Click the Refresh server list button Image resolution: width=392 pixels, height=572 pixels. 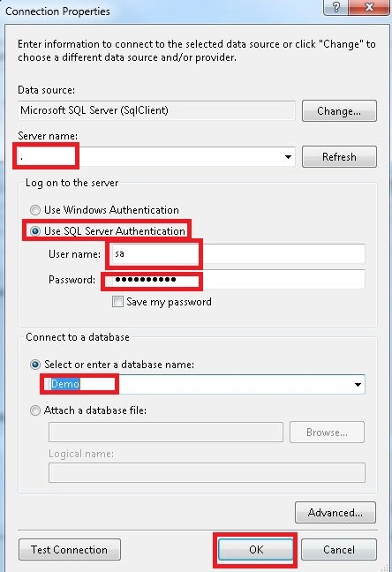[339, 157]
